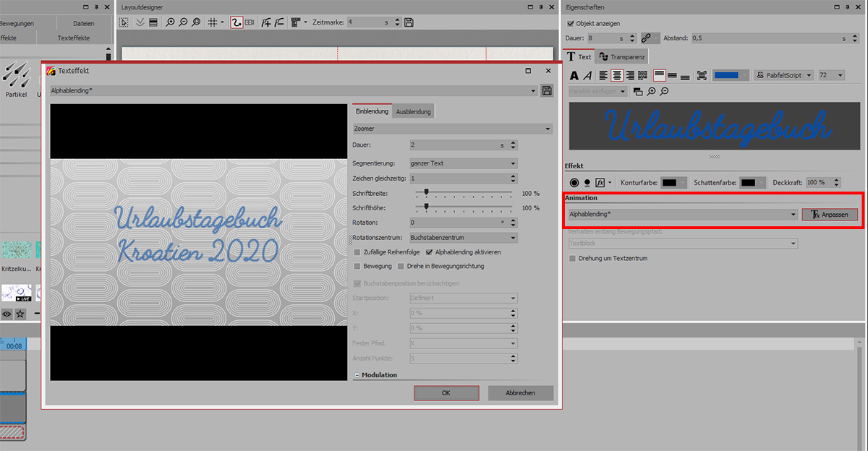
Task: Click the Schriftbreite slider handle
Action: [x=426, y=193]
